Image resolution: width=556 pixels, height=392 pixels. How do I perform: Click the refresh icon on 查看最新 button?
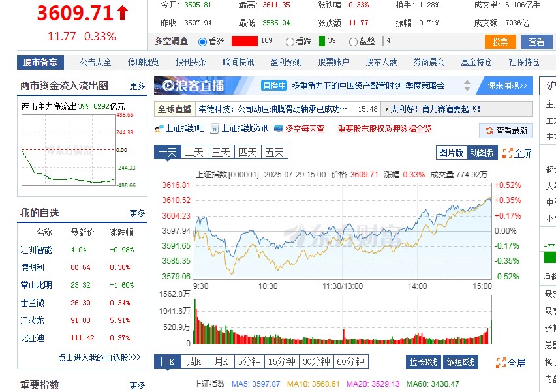[x=488, y=130]
